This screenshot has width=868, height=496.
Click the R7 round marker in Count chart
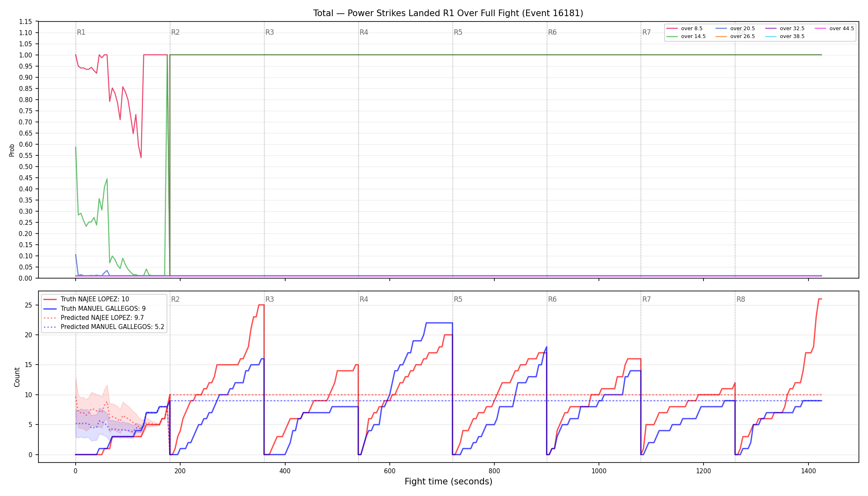tap(646, 299)
